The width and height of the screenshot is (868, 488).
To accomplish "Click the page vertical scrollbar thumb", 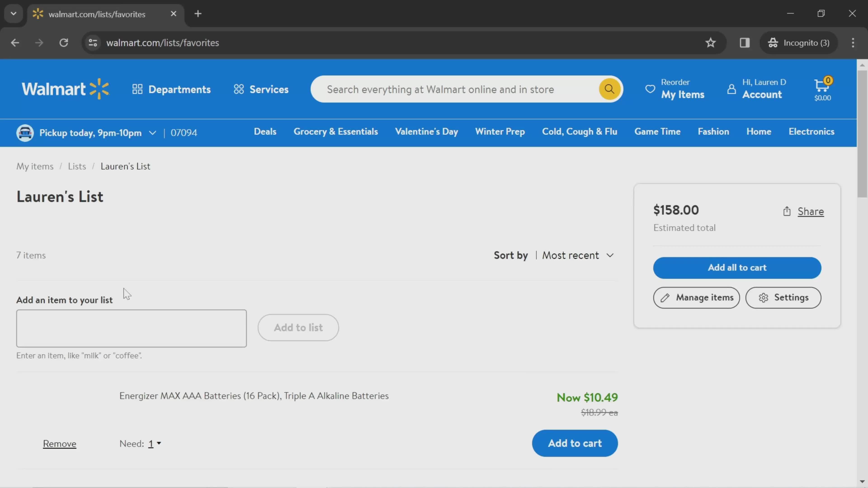I will [x=862, y=134].
